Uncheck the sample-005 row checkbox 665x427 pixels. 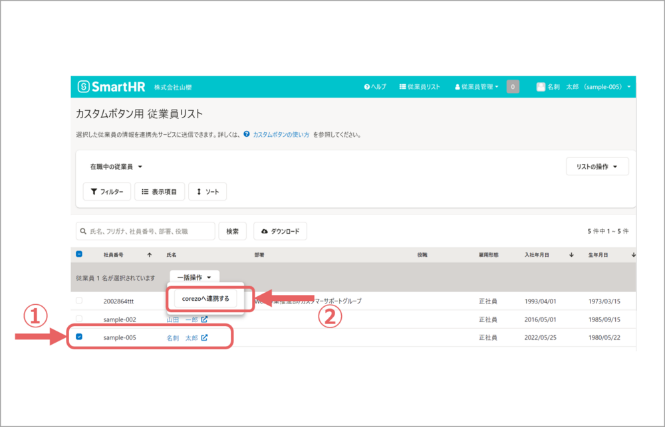pyautogui.click(x=80, y=338)
